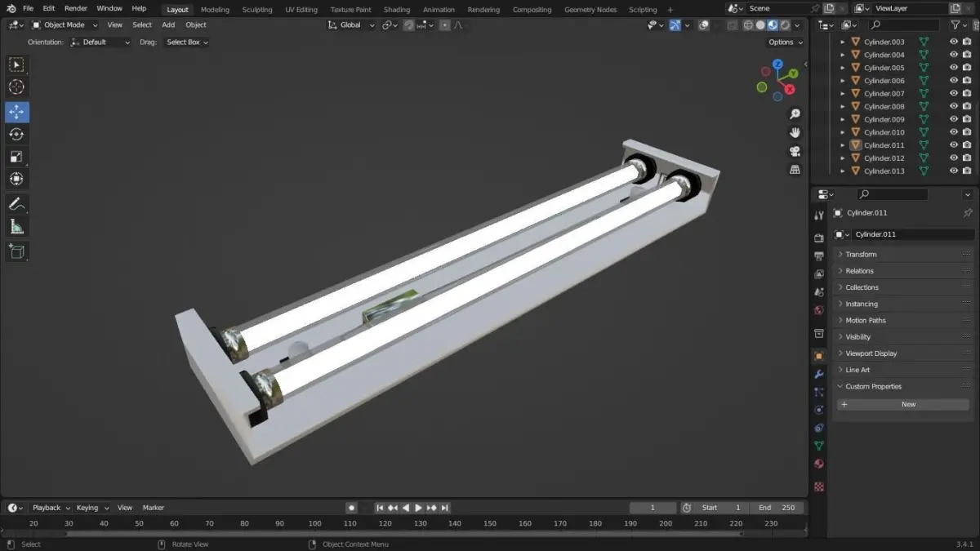Screen dimensions: 980x551
Task: Hide Cylinder.003 in viewport
Action: coord(953,42)
